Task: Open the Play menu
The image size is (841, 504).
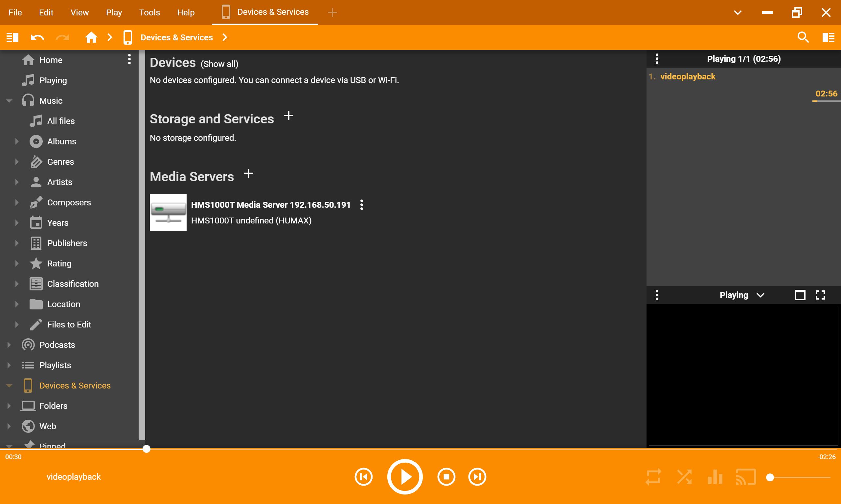Action: (x=114, y=12)
